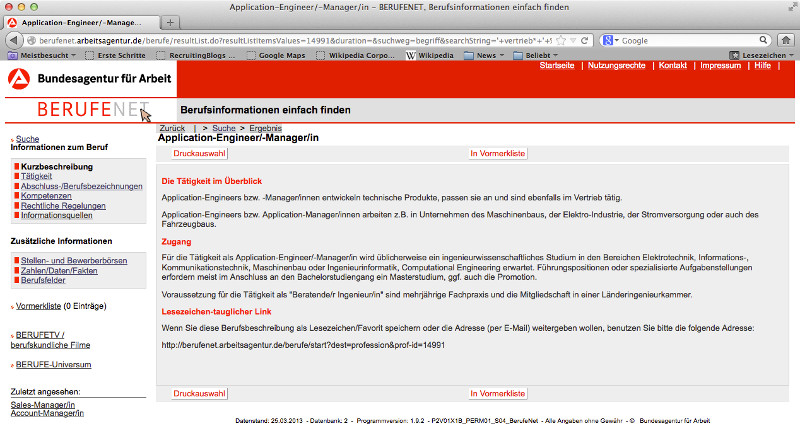Click Ergebnis in the breadcrumb
The height and width of the screenshot is (426, 800).
(265, 128)
